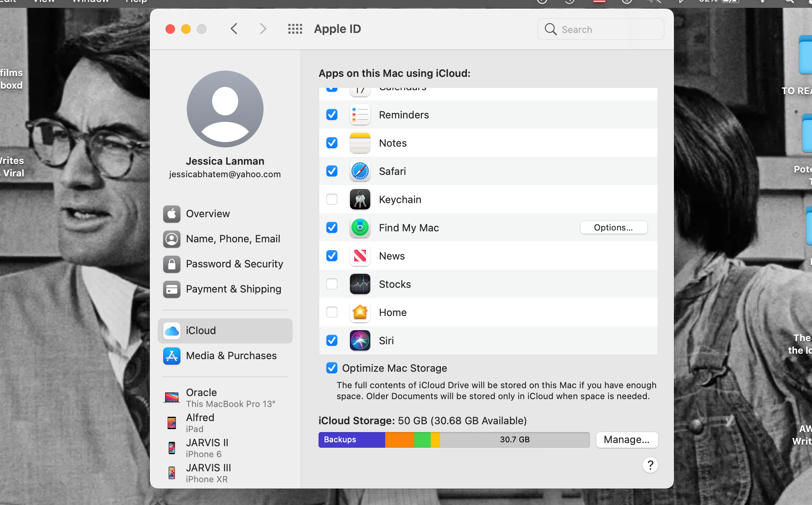Navigate back using arrow button

click(234, 29)
